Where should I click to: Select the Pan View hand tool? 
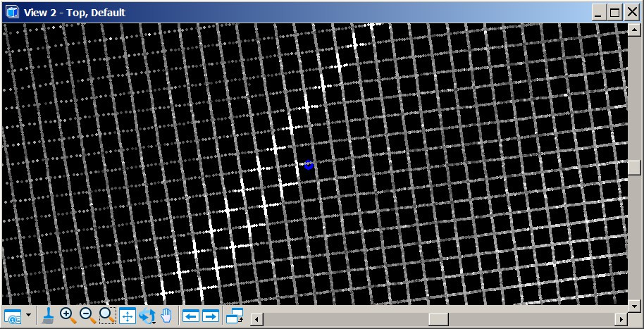click(x=166, y=316)
